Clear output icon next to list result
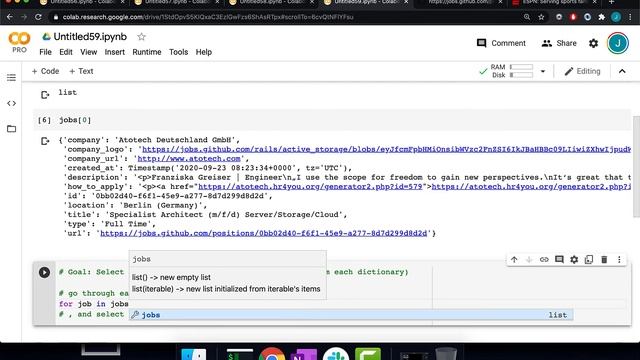 click(45, 95)
